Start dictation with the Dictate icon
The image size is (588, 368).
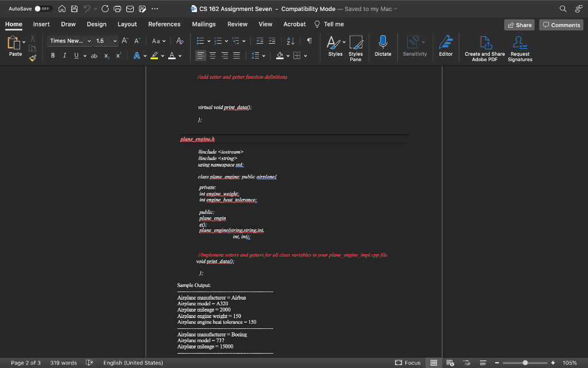(x=383, y=46)
